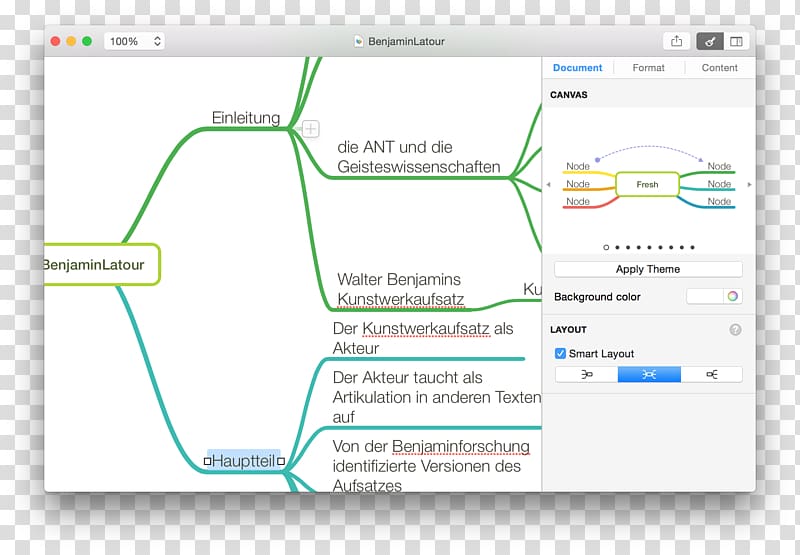The image size is (800, 555).
Task: Select the Einleitung node
Action: (246, 118)
